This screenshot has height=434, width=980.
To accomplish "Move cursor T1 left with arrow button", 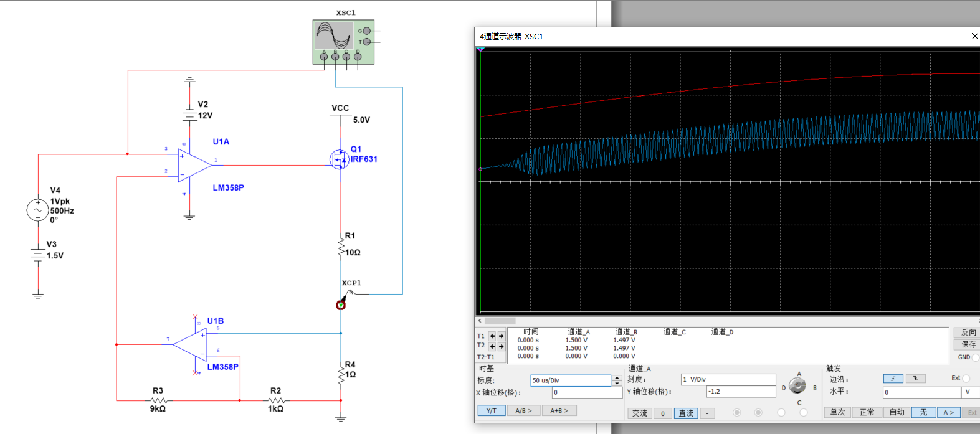I will click(492, 336).
